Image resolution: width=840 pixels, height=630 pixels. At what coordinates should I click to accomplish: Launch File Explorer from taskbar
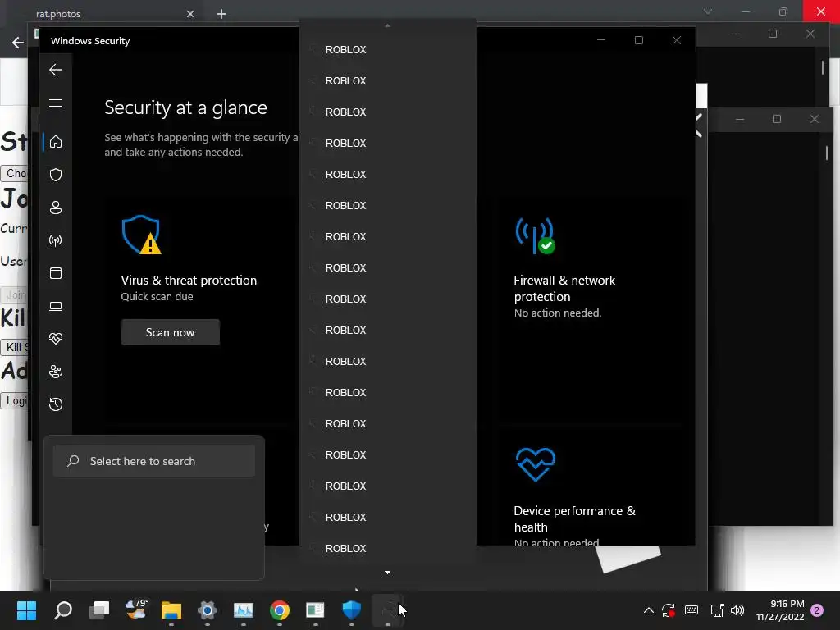click(171, 610)
